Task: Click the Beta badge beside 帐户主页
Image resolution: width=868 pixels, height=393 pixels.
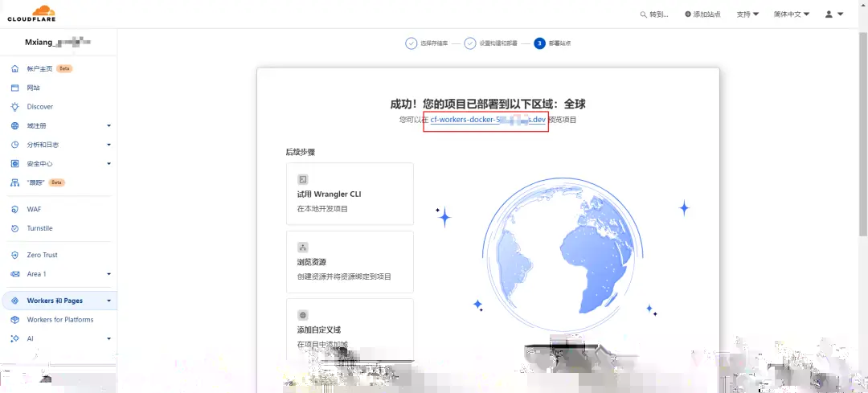Action: click(x=65, y=68)
